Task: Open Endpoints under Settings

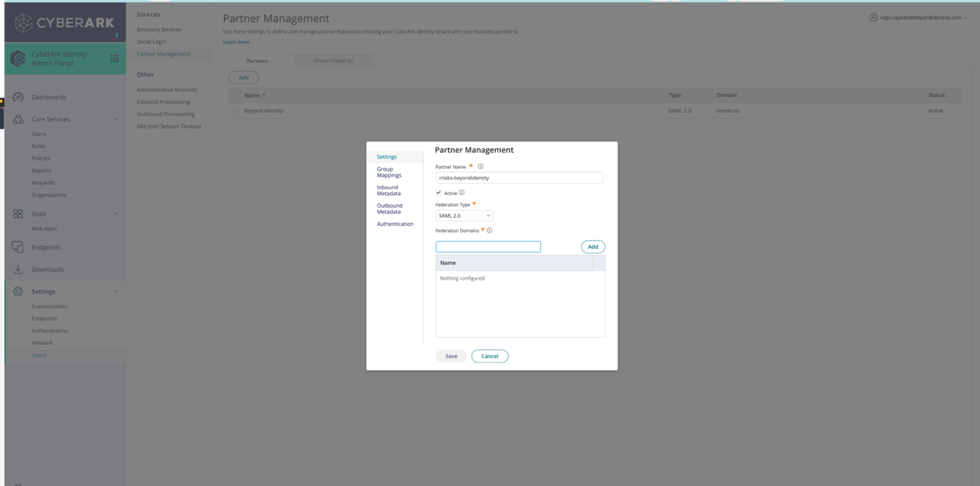Action: pyautogui.click(x=44, y=318)
